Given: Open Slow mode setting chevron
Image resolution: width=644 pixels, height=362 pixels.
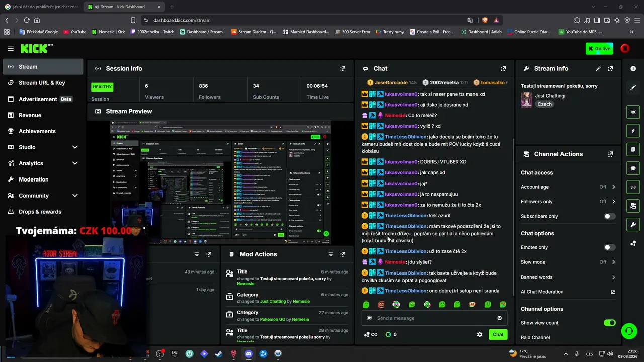Looking at the screenshot, I should point(613,262).
